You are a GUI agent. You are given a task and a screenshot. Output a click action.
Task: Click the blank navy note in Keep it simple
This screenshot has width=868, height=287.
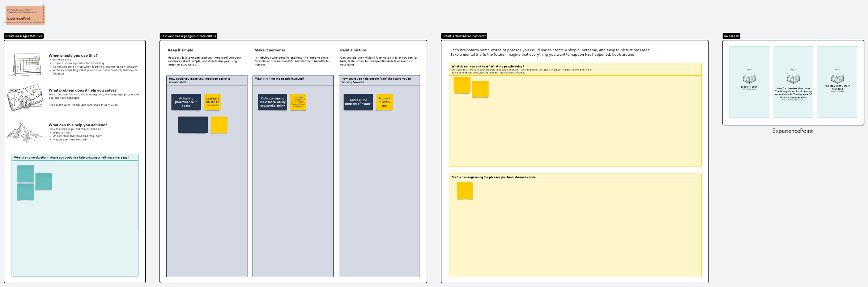(193, 125)
